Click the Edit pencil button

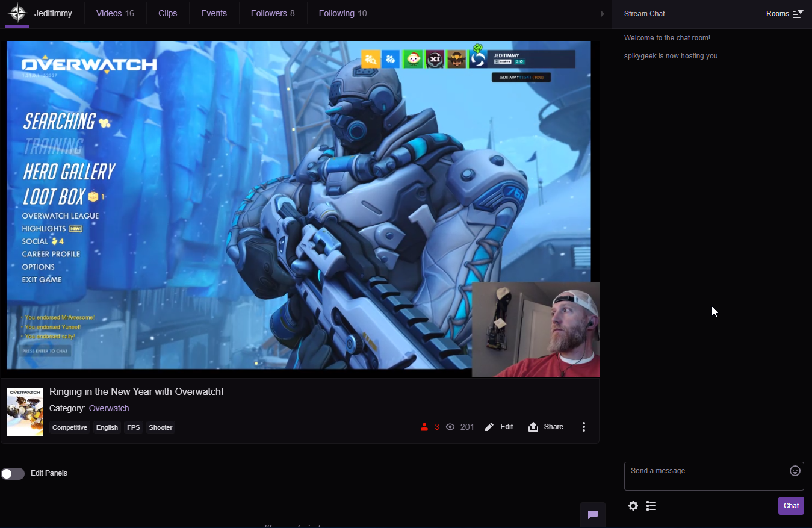click(499, 427)
